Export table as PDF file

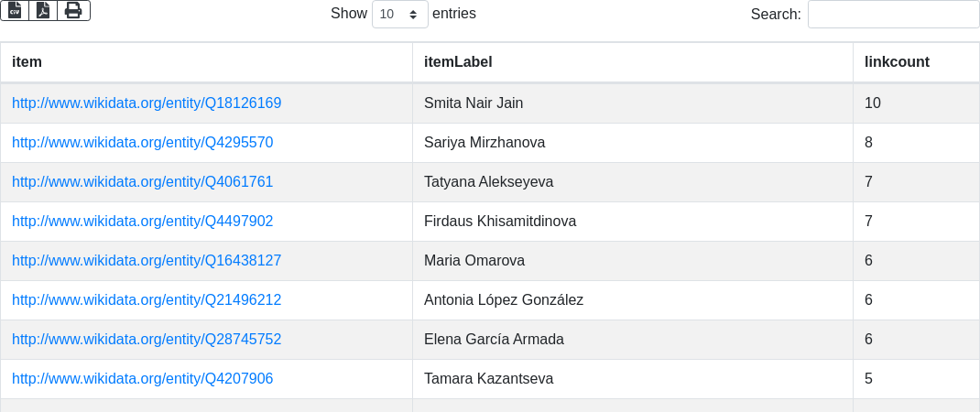tap(43, 10)
